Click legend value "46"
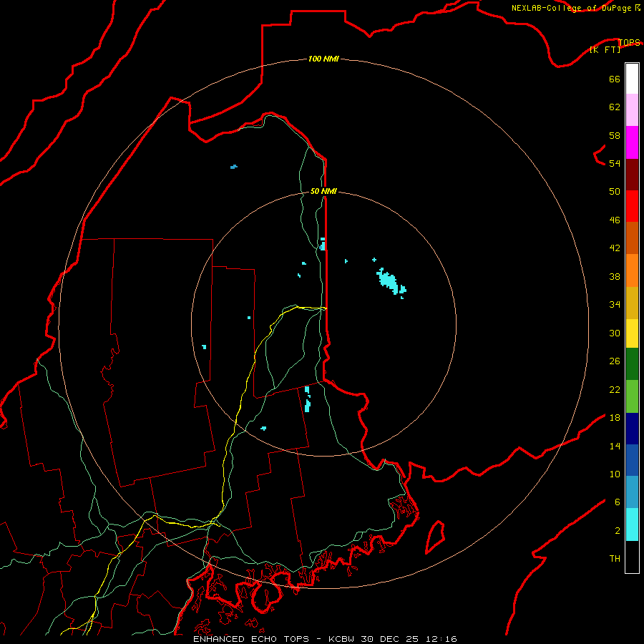This screenshot has width=644, height=644. tap(615, 220)
